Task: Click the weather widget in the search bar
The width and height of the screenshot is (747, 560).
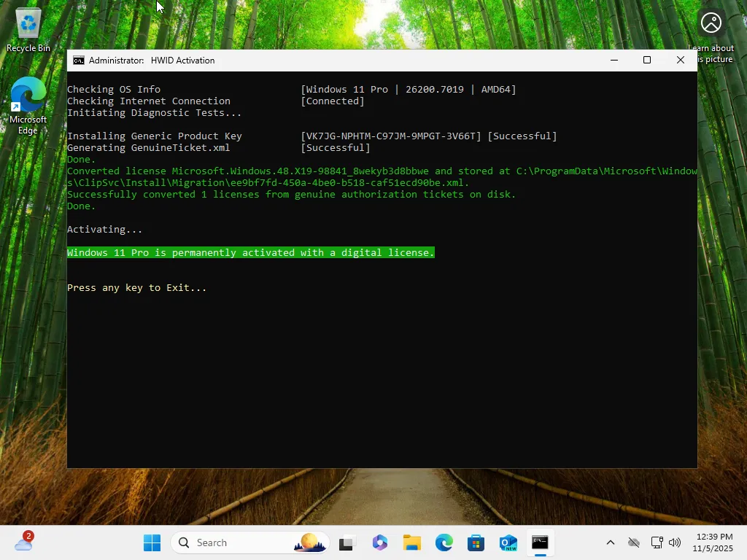Action: pos(309,542)
